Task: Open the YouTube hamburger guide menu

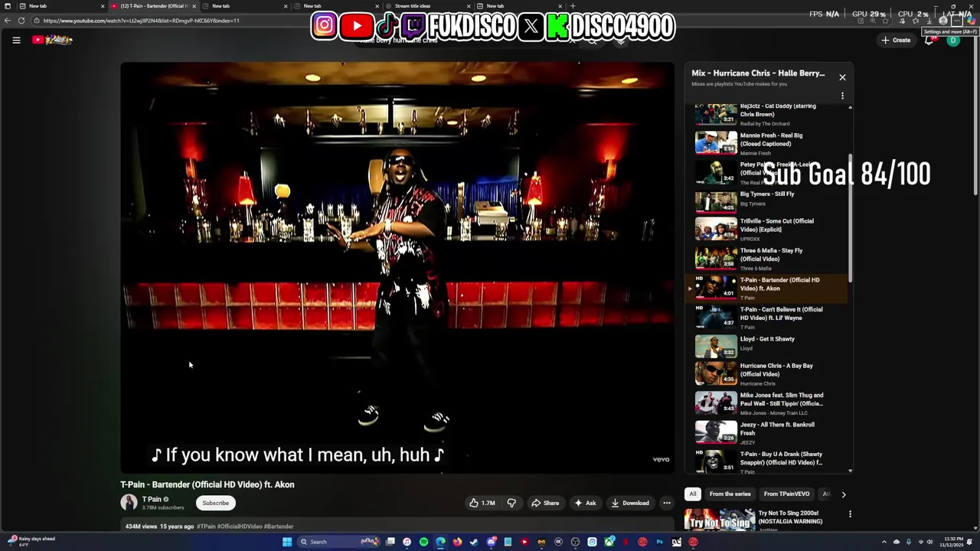Action: (x=16, y=41)
